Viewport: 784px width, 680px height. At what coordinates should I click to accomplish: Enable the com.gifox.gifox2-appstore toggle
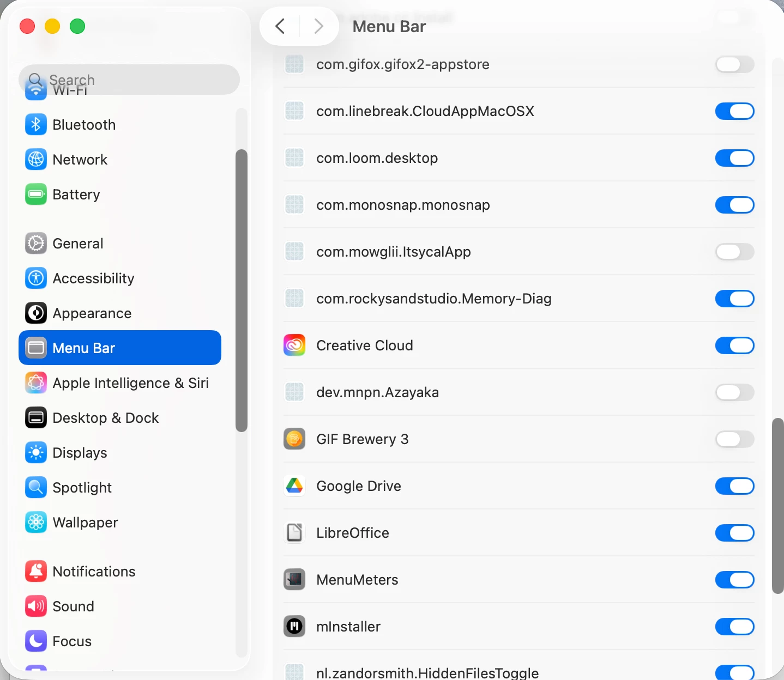point(735,64)
